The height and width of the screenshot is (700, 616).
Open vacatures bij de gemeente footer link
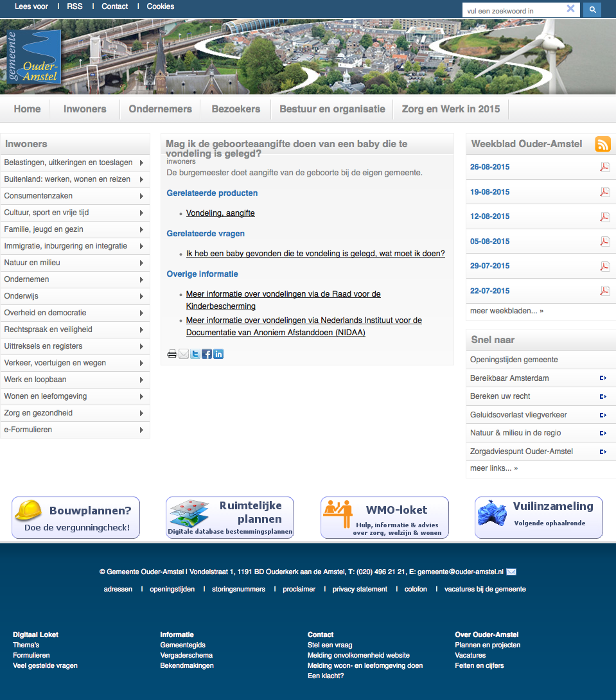tap(485, 590)
